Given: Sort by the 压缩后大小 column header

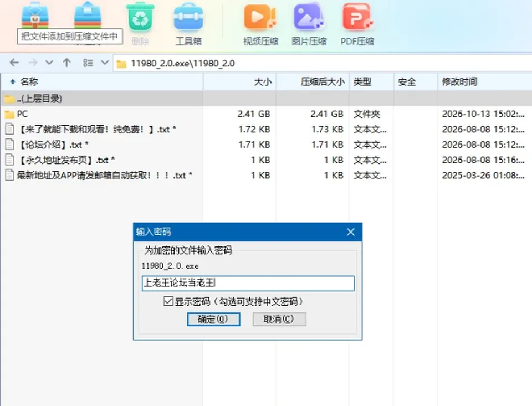Looking at the screenshot, I should click(x=313, y=82).
